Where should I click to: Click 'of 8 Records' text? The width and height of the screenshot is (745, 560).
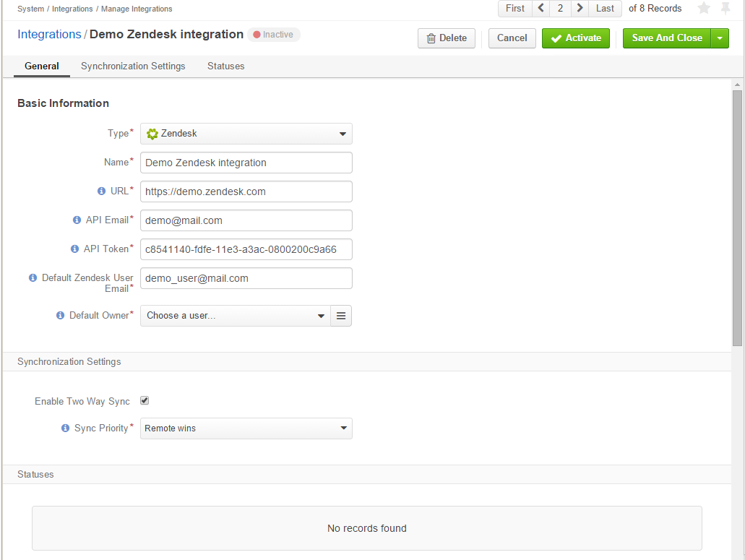pos(655,8)
